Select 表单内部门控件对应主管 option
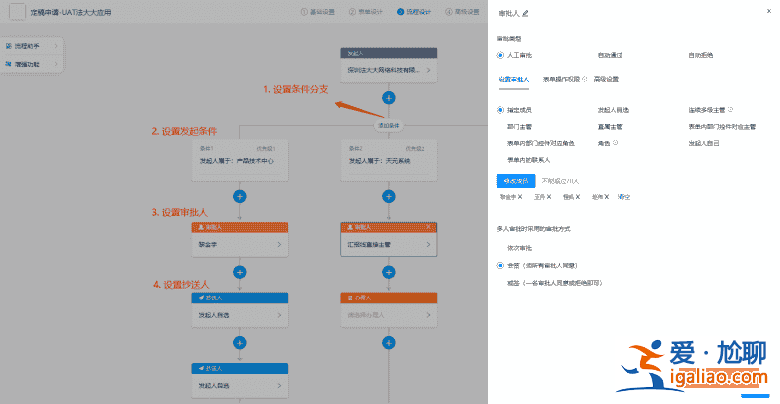Image resolution: width=780 pixels, height=404 pixels. point(722,127)
